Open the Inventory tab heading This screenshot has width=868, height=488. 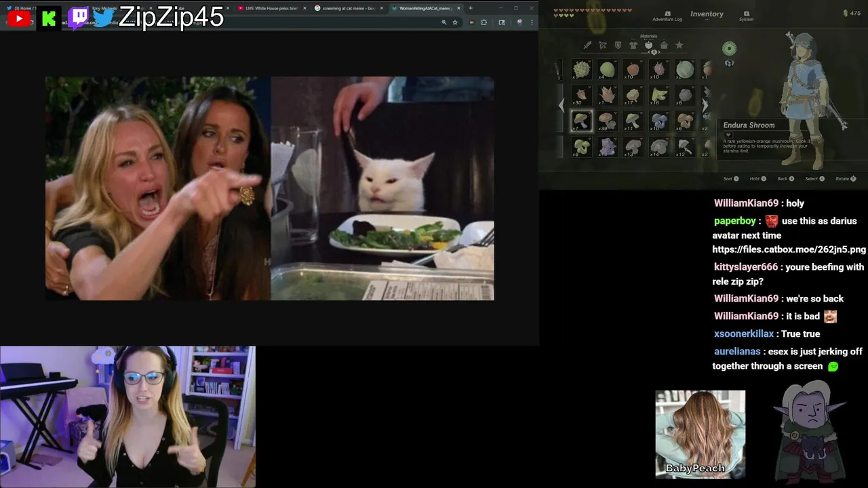707,14
